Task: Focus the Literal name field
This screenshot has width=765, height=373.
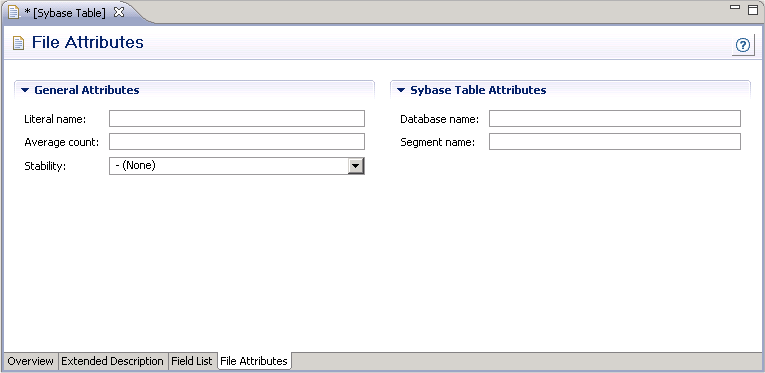Action: [x=237, y=118]
